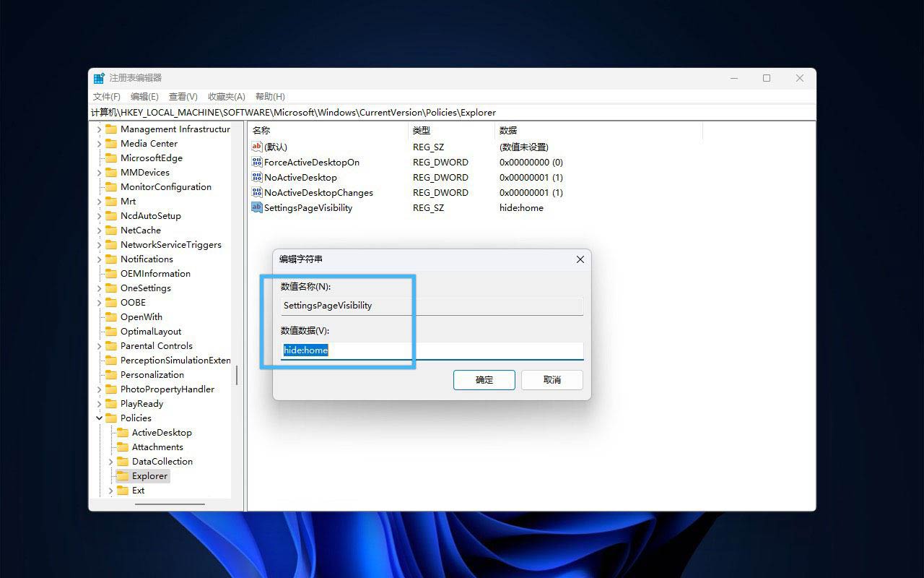This screenshot has height=578, width=924.
Task: Expand the DataCollection tree node
Action: 110,462
